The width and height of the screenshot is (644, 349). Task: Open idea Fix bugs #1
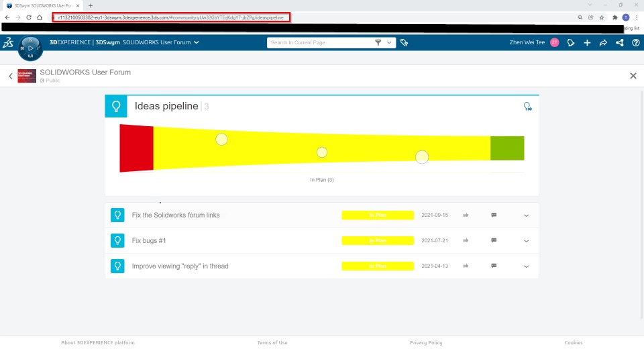[x=149, y=240]
